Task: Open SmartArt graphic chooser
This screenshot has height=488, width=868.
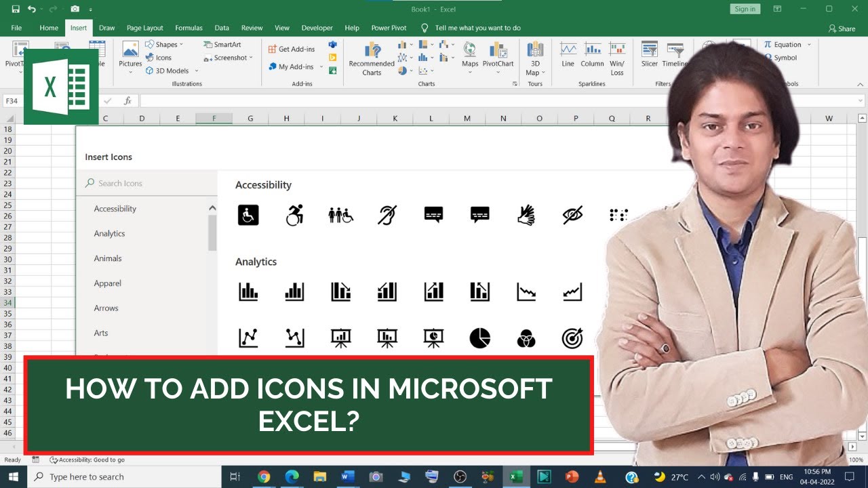Action: [x=222, y=45]
